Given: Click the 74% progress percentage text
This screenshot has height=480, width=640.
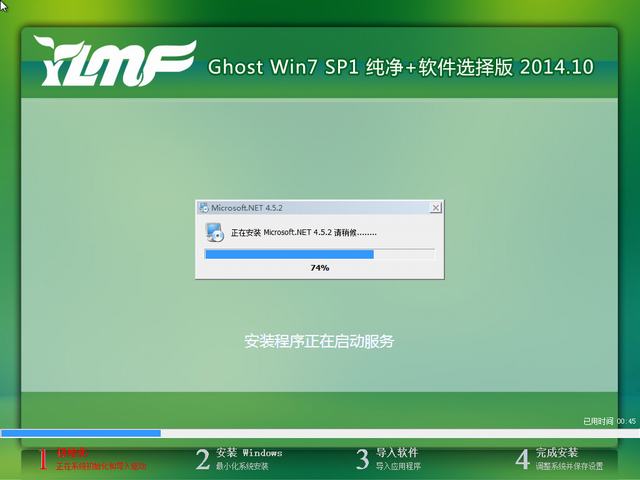Looking at the screenshot, I should coord(319,268).
